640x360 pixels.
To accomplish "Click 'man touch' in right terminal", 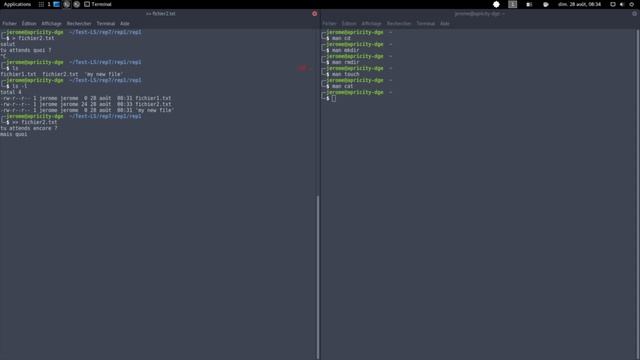I will coord(345,74).
